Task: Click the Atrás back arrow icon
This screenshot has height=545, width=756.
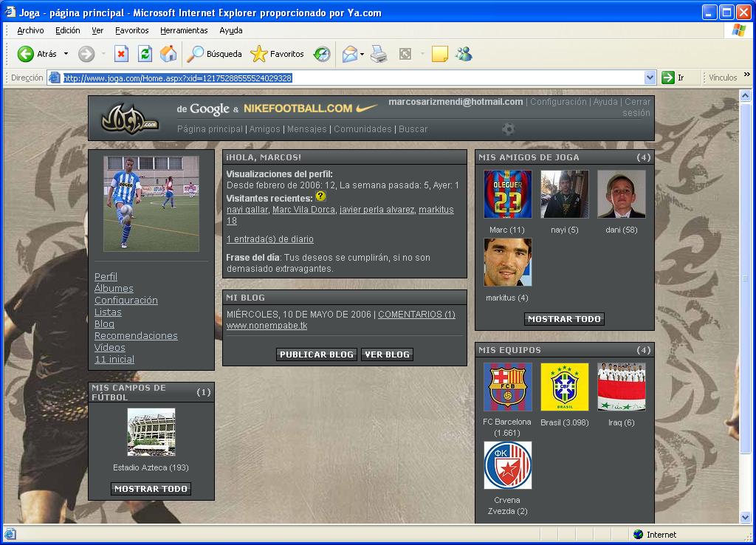Action: pos(26,54)
